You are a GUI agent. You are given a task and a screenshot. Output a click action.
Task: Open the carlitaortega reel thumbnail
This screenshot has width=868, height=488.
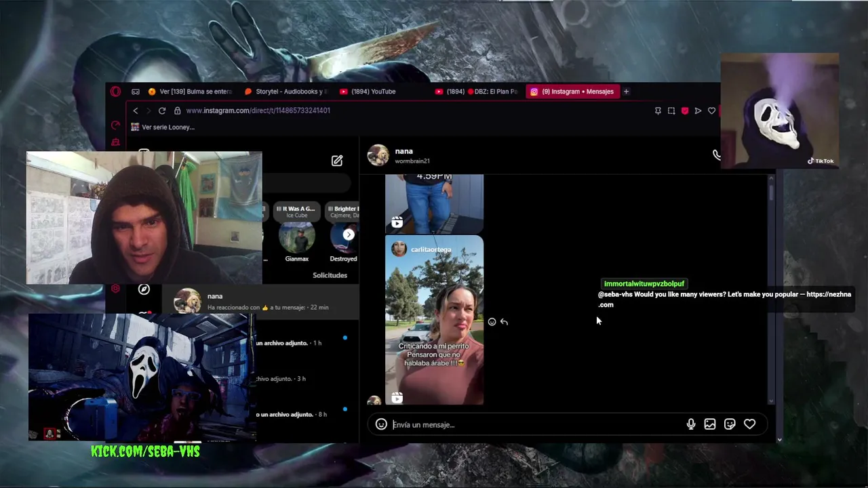click(x=434, y=320)
